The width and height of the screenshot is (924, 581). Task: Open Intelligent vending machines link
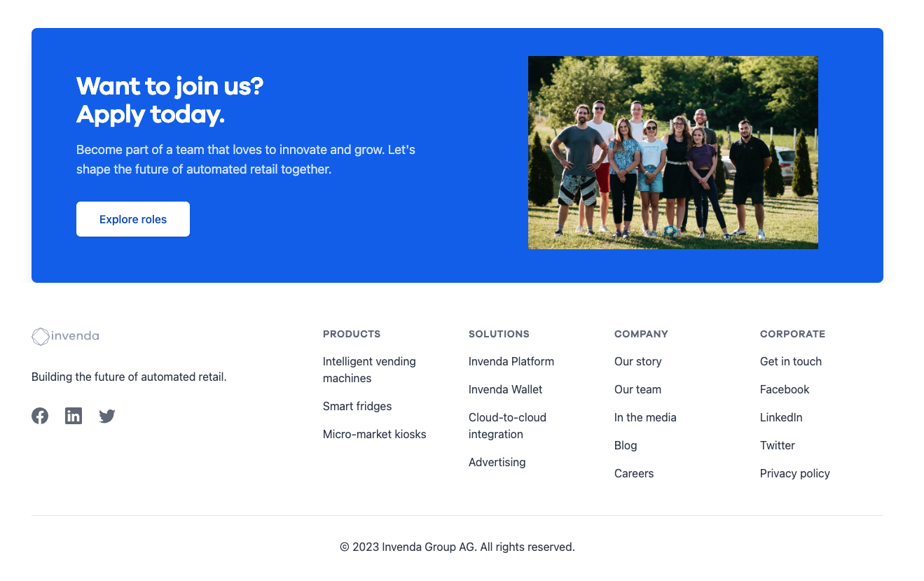coord(369,370)
